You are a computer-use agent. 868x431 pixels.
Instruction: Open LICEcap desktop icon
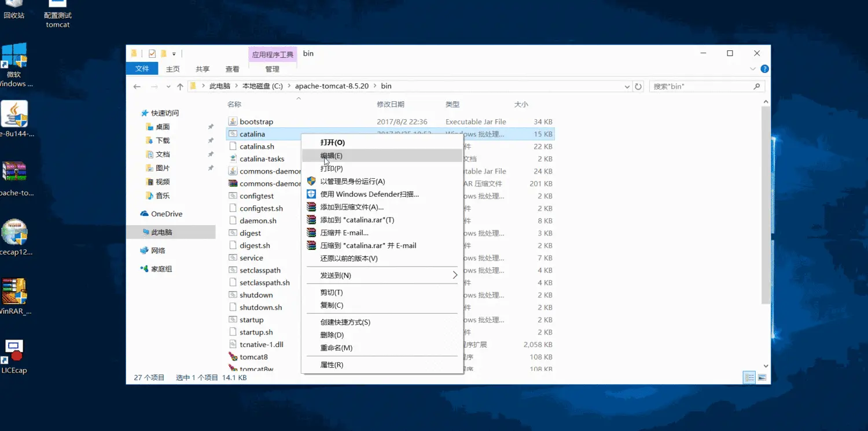coord(14,356)
